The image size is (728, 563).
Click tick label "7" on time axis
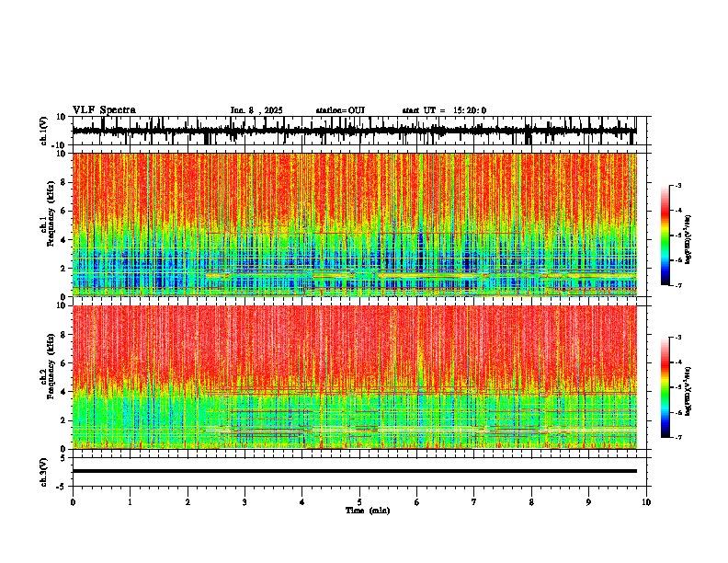474,502
